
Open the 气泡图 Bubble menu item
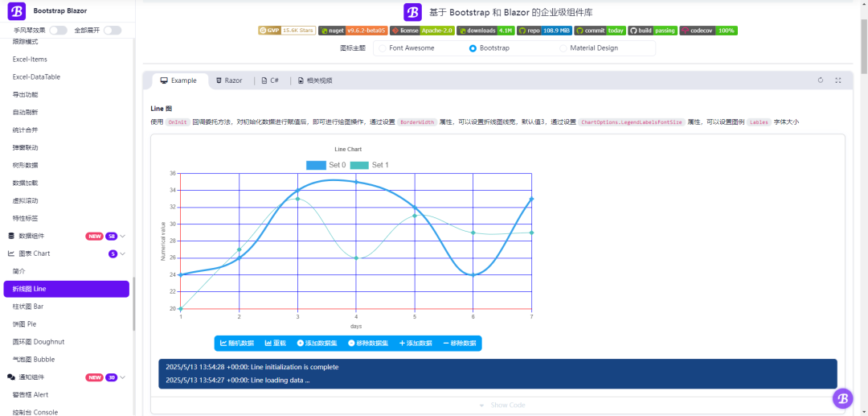[x=67, y=360]
